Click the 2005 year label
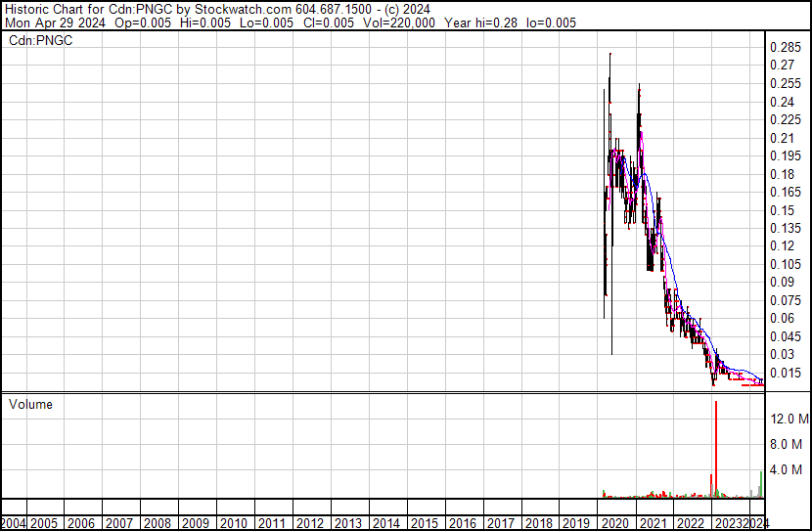The image size is (812, 531). pyautogui.click(x=43, y=523)
